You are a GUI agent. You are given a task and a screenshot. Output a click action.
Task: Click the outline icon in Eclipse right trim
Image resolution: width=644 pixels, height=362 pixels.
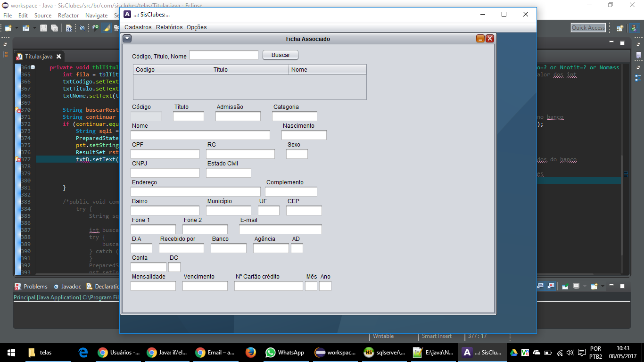(638, 77)
